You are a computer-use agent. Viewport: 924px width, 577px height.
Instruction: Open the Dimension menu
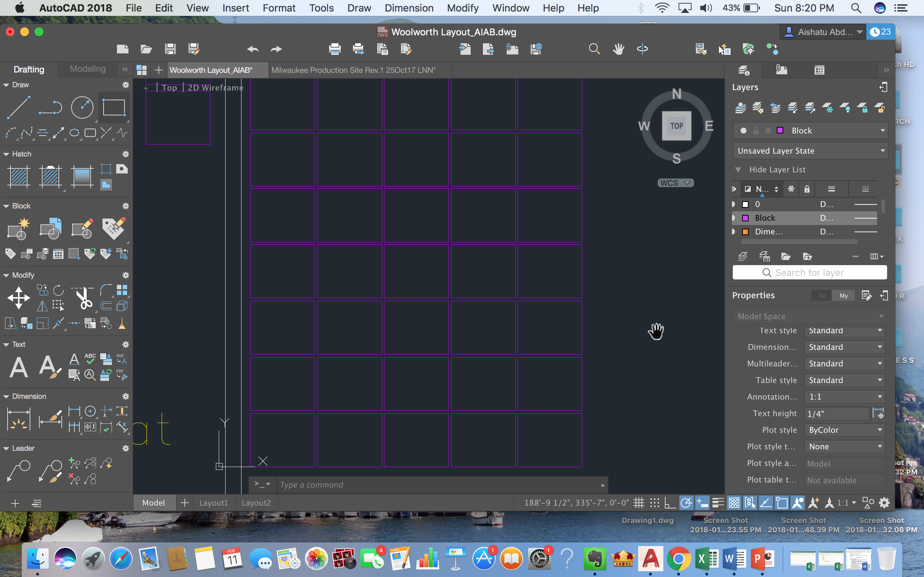[409, 8]
